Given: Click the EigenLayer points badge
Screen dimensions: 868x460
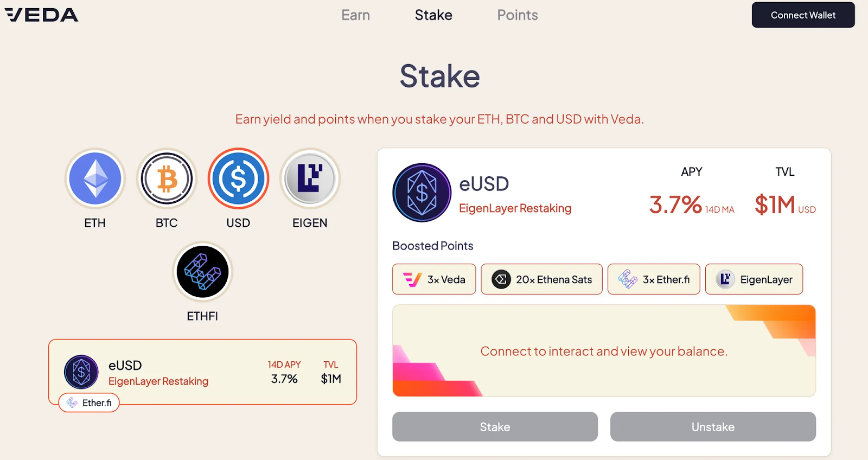Looking at the screenshot, I should point(754,279).
